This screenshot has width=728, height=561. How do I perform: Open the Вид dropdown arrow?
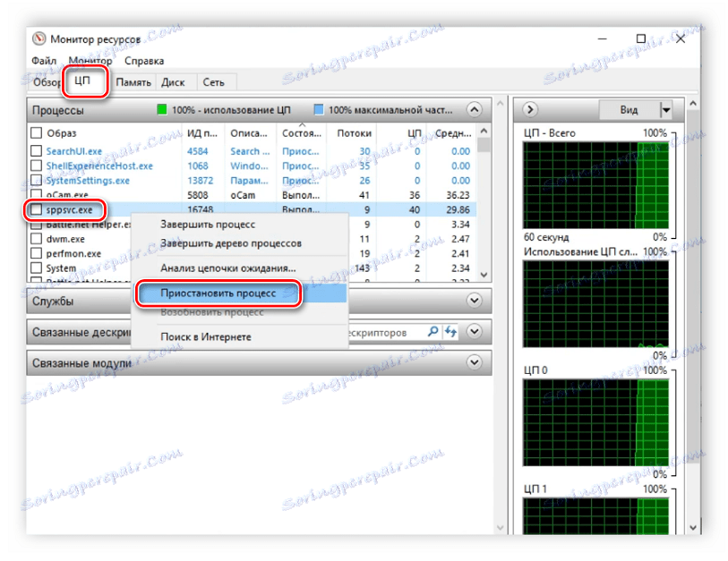(666, 110)
